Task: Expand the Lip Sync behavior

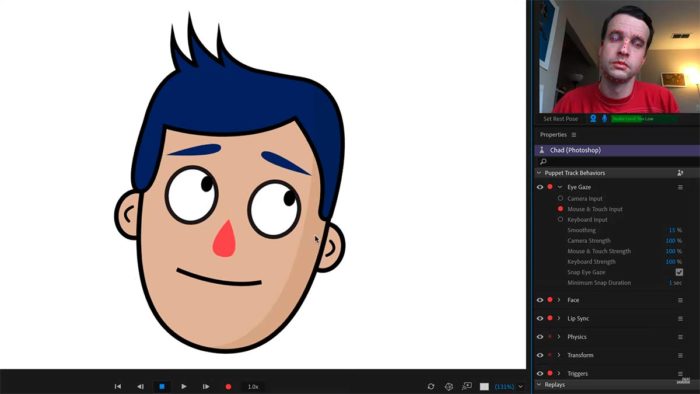Action: click(x=559, y=318)
